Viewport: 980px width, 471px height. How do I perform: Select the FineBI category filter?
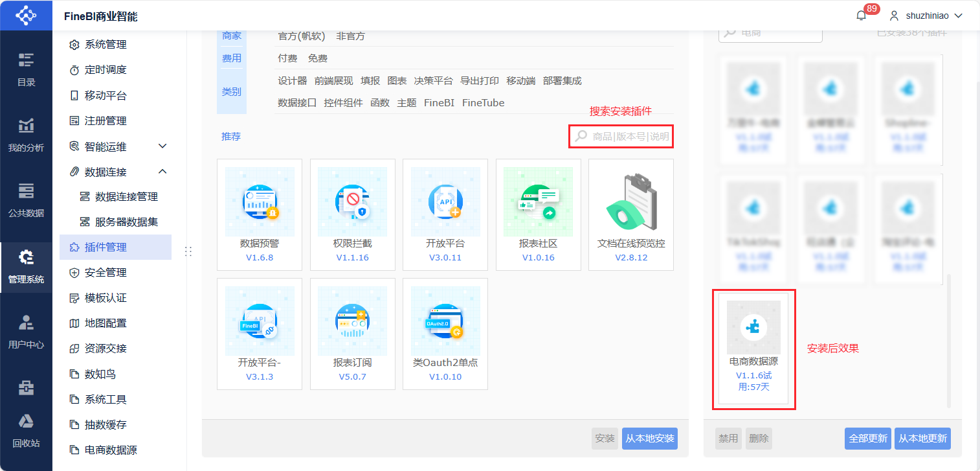tap(440, 103)
